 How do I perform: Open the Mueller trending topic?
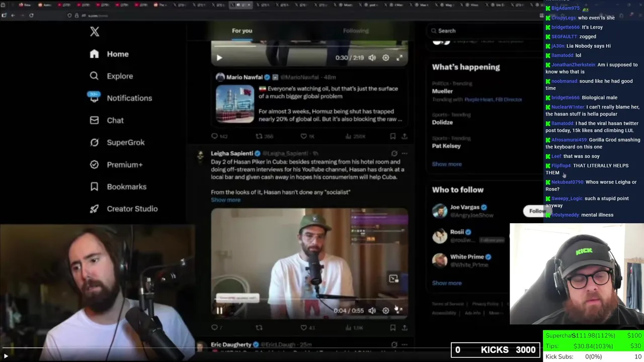pos(442,91)
